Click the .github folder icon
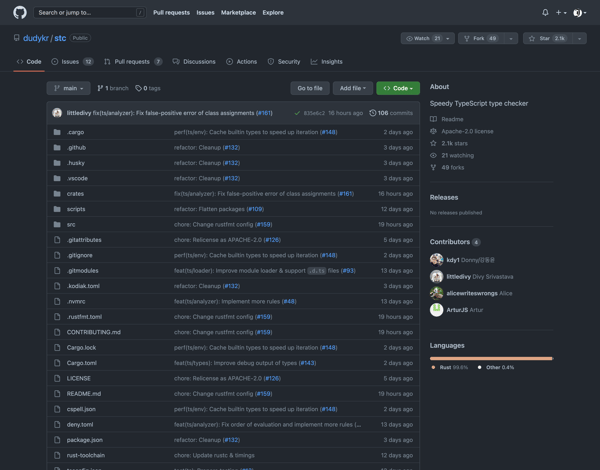The width and height of the screenshot is (600, 470). [57, 147]
